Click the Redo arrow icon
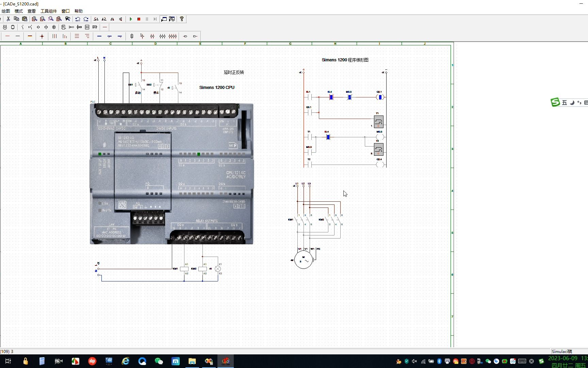This screenshot has height=368, width=588. (86, 19)
